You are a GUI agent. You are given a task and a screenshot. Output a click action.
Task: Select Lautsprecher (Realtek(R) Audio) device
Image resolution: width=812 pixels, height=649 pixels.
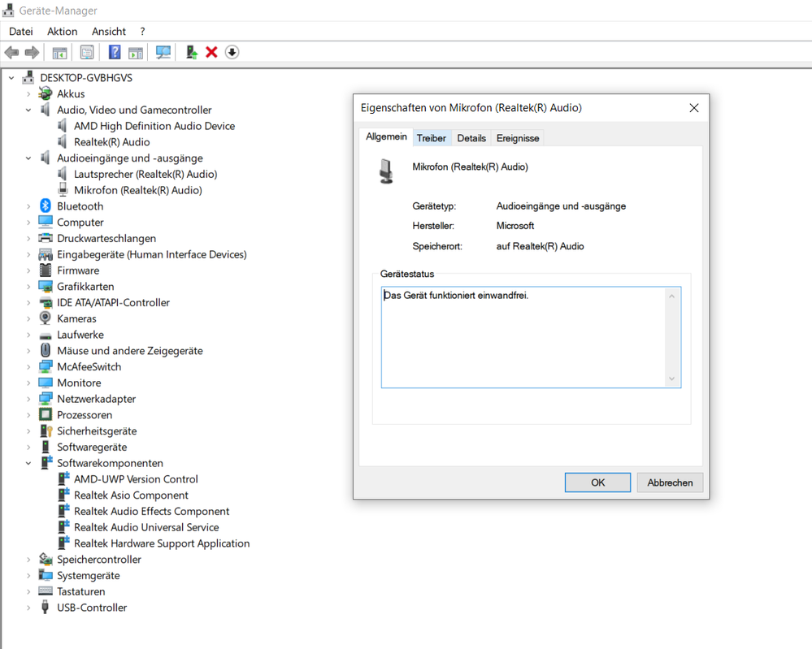click(x=145, y=174)
